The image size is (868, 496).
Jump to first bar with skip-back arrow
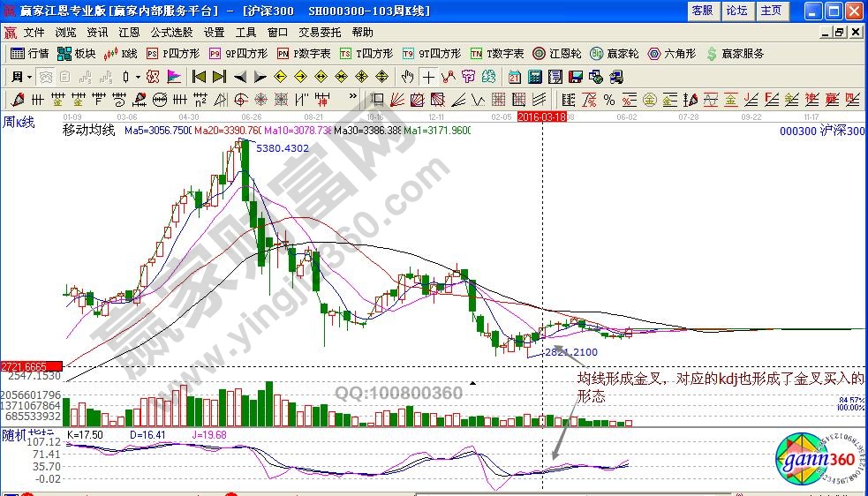click(199, 77)
